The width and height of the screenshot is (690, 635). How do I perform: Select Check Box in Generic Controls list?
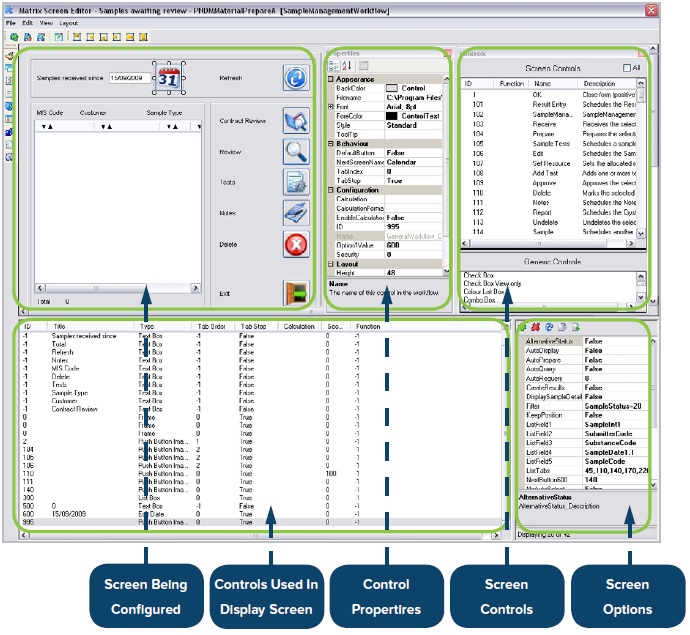coord(479,275)
